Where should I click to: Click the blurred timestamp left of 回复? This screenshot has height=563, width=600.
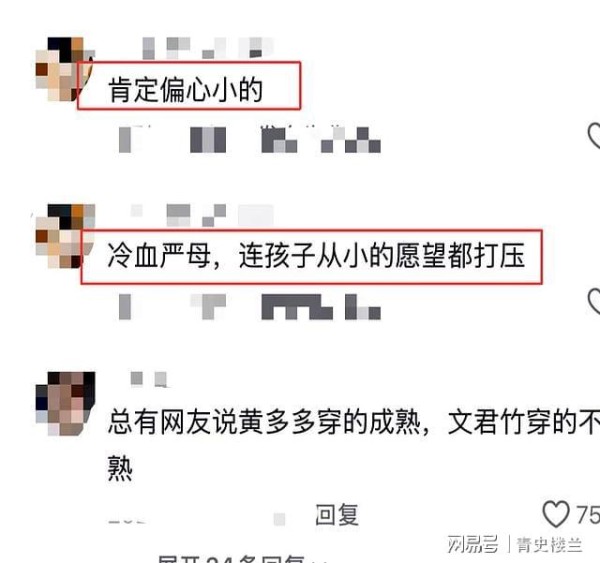(x=127, y=521)
